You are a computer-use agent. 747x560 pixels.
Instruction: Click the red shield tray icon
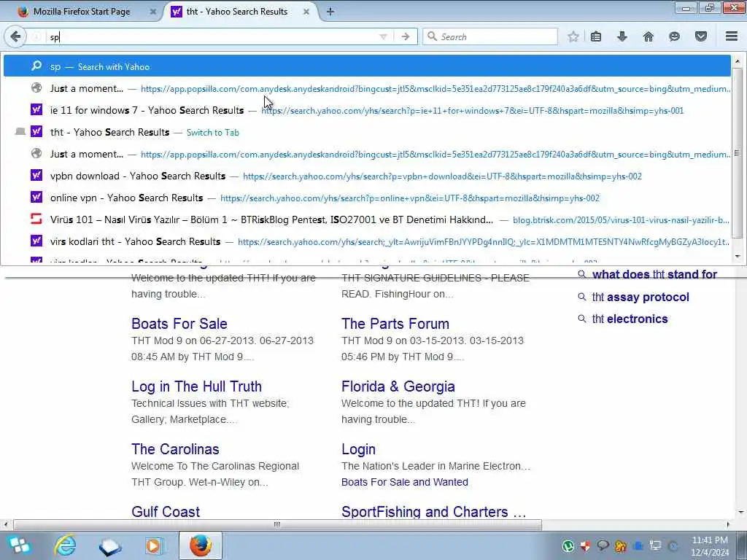[x=585, y=546]
